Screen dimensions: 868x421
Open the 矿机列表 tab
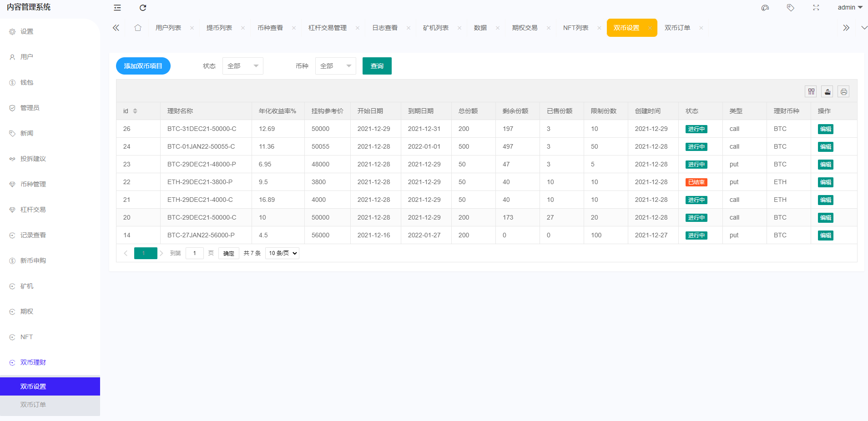click(437, 28)
